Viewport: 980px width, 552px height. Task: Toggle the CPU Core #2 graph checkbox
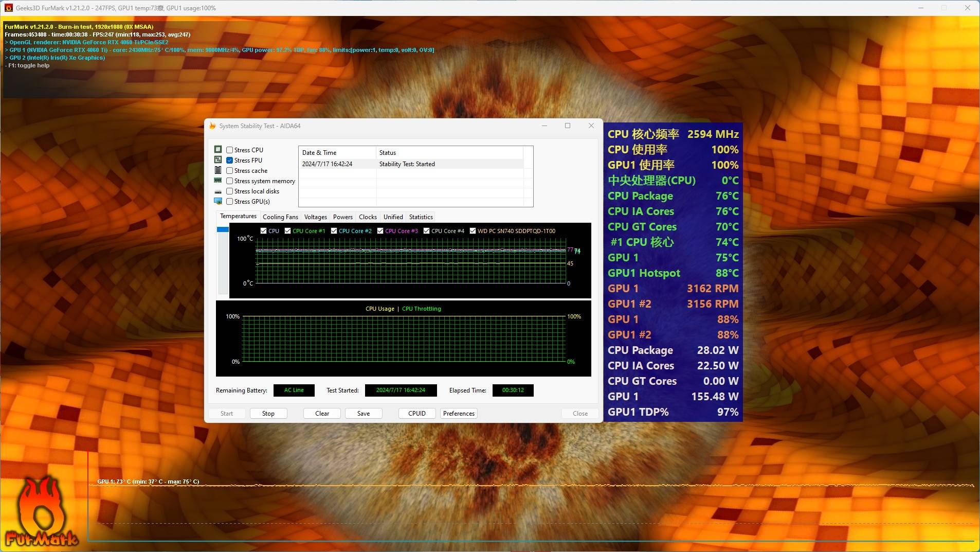point(334,231)
